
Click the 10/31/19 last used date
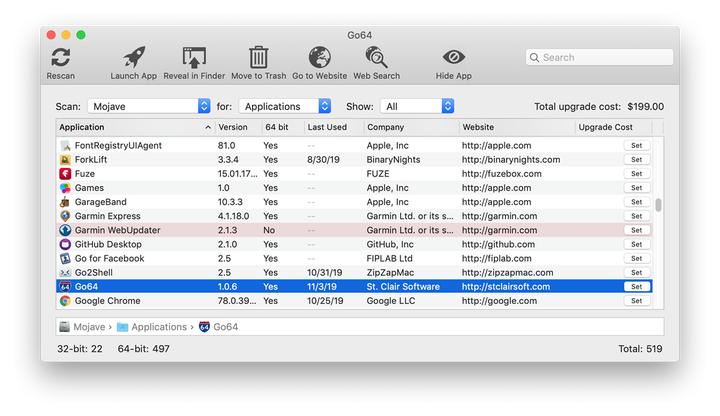click(325, 273)
